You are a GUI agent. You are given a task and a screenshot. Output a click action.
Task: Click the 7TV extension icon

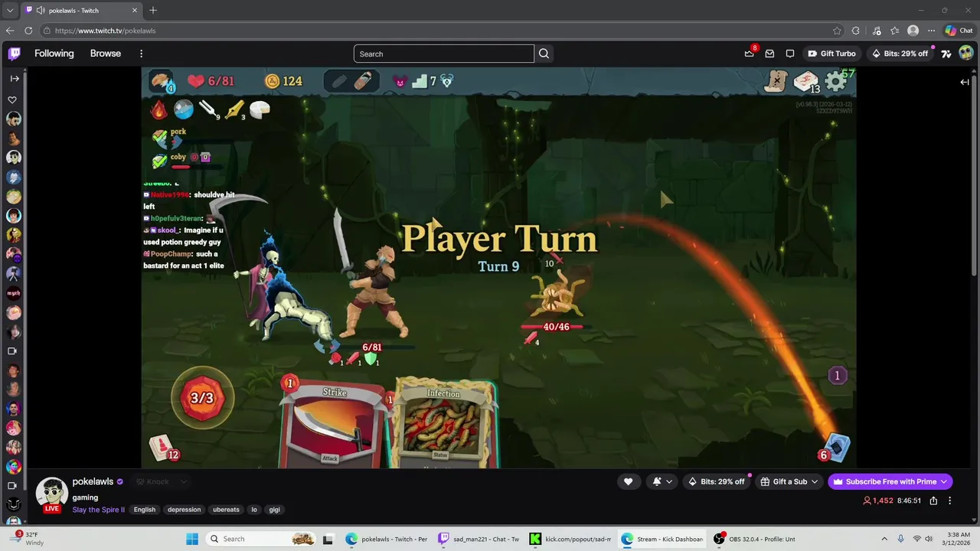[946, 54]
